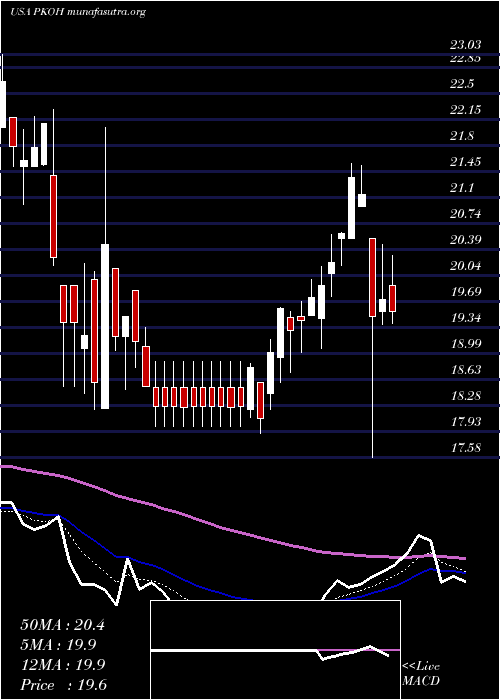Click the 21.1 price axis label
Image resolution: width=500 pixels, height=700 pixels.
[x=462, y=188]
